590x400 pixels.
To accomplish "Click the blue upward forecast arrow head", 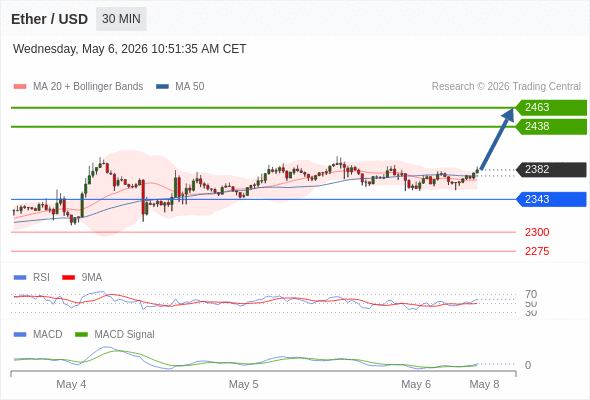I will coord(509,114).
